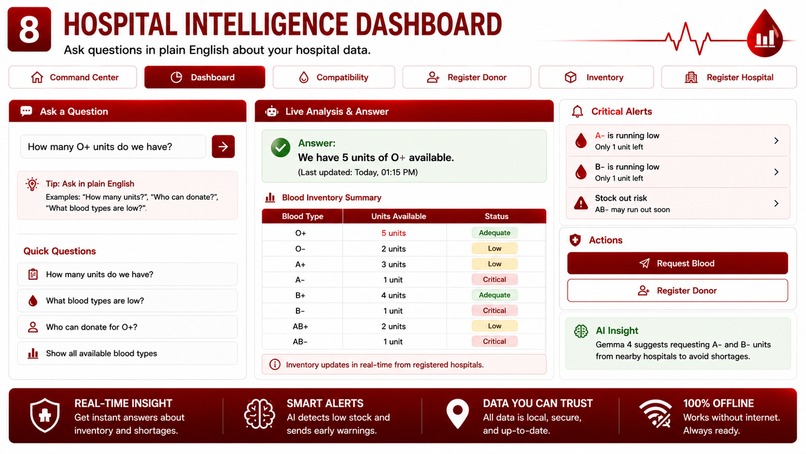Click the brain icon in Smart Alerts banner

point(259,414)
